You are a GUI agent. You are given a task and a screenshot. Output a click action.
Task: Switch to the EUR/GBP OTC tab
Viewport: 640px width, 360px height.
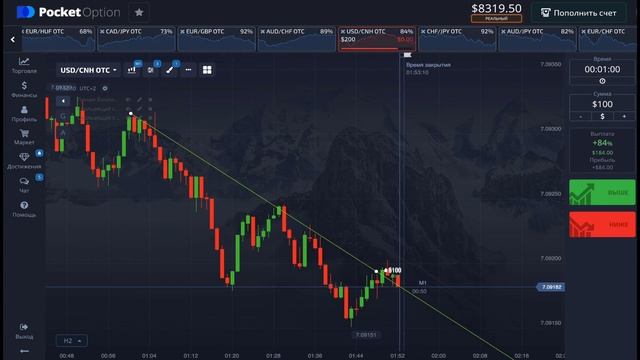tap(216, 39)
